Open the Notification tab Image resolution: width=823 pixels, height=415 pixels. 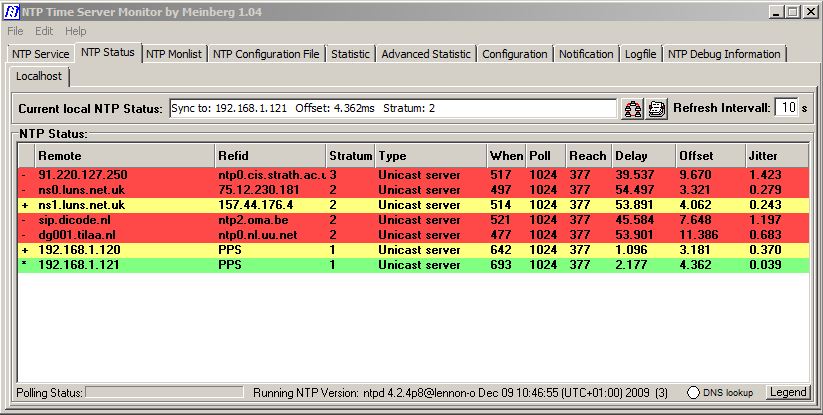pos(586,54)
